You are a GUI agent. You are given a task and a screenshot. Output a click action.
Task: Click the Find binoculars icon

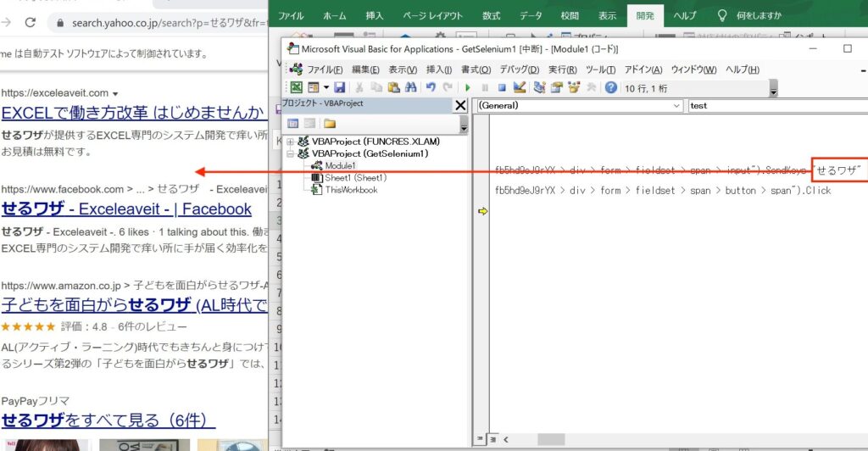[411, 87]
